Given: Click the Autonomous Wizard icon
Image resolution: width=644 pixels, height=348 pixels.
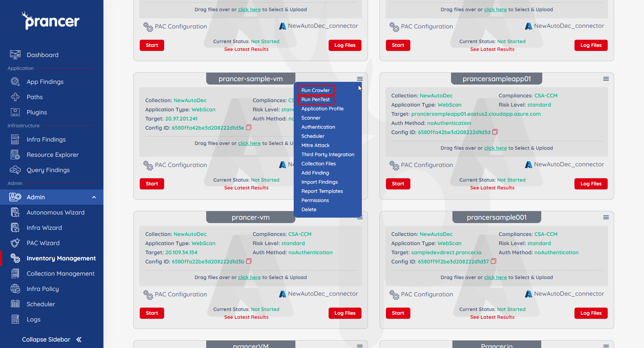Looking at the screenshot, I should click(15, 212).
